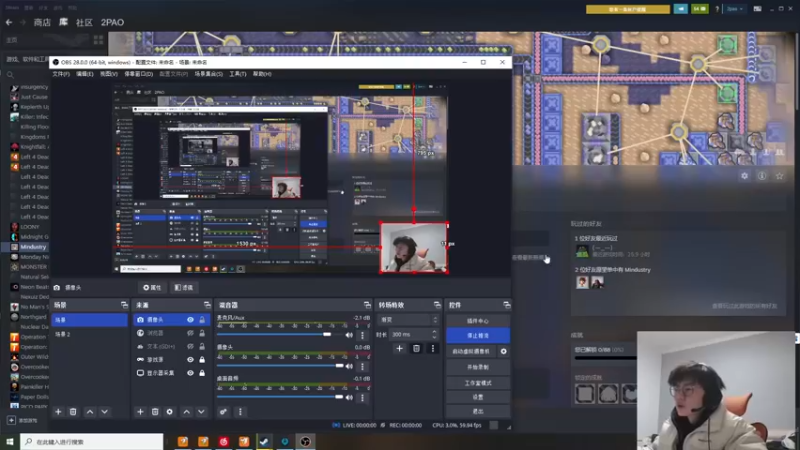This screenshot has height=450, width=800.
Task: Go back with Steam's left arrow
Action: click(9, 22)
